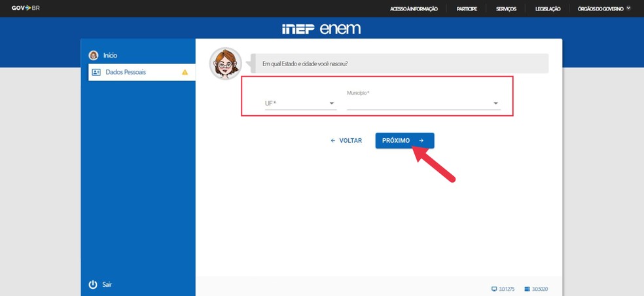
Task: Open the Município city dropdown
Action: tap(423, 103)
